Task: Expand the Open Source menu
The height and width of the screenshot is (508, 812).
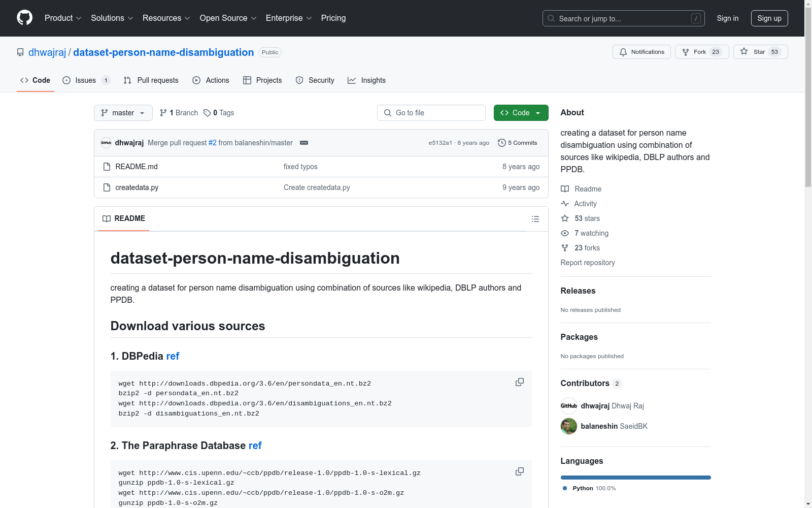Action: click(x=228, y=18)
